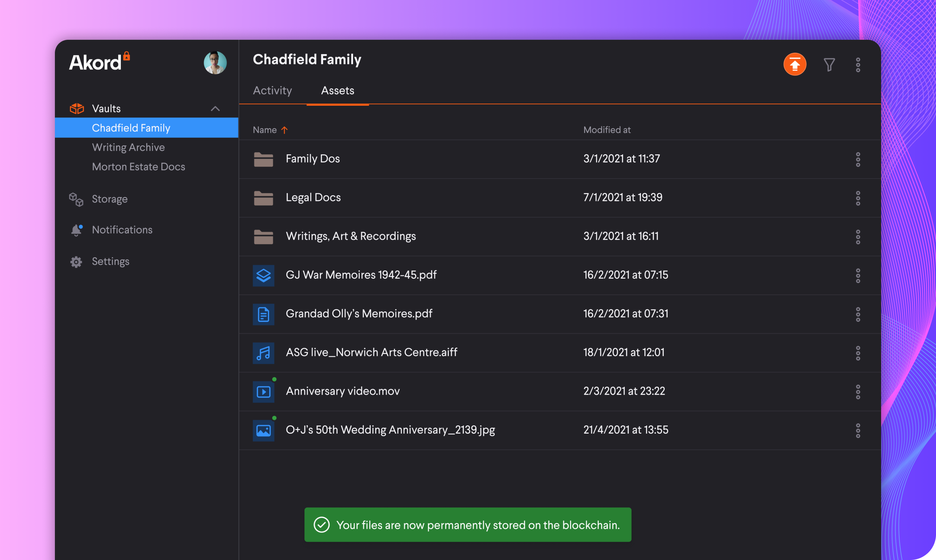936x560 pixels.
Task: Click the video icon for Anniversary video.mov
Action: (263, 392)
